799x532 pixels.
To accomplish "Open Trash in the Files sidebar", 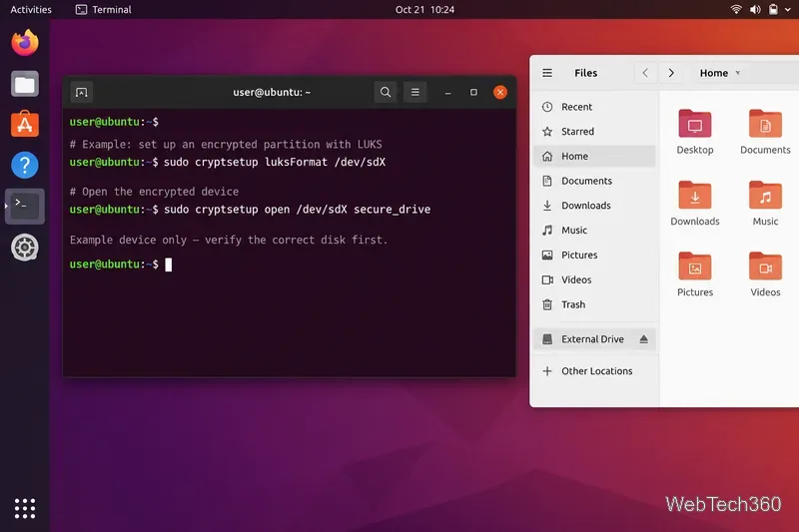I will point(594,304).
